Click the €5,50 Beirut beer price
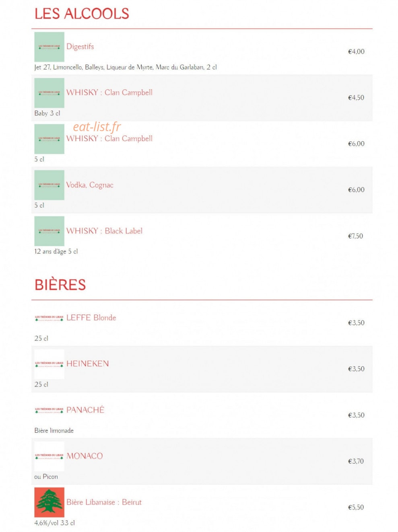The height and width of the screenshot is (532, 398). [x=356, y=507]
